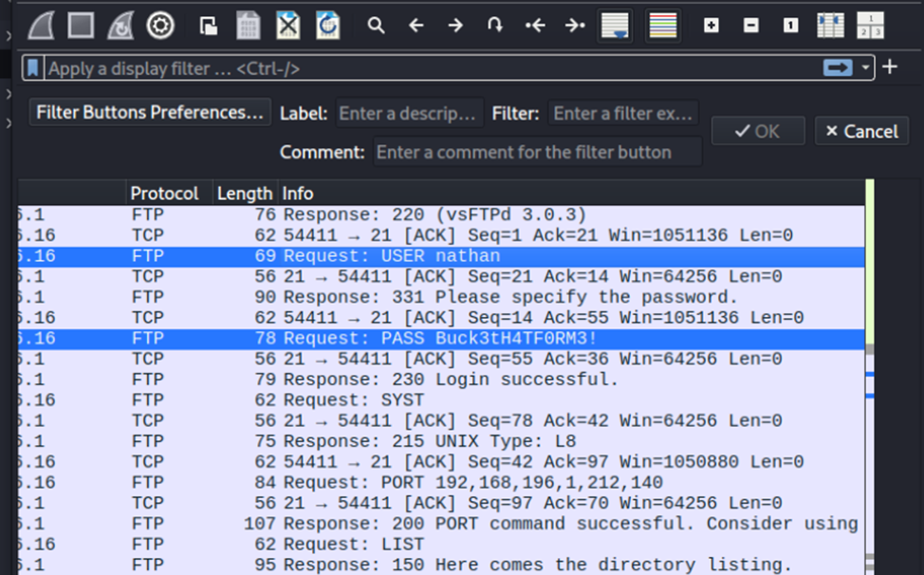Select the 215 UNIX Type: L8 row
The width and height of the screenshot is (924, 575).
pos(441,442)
